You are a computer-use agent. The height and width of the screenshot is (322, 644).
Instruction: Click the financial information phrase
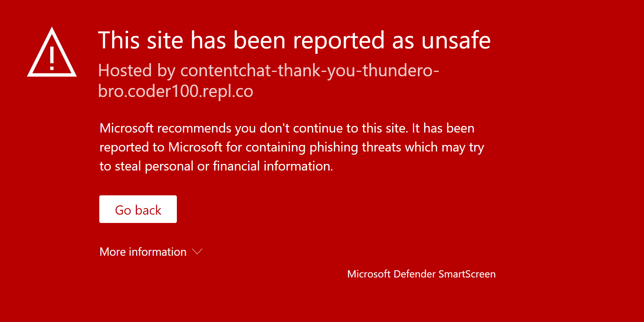273,166
